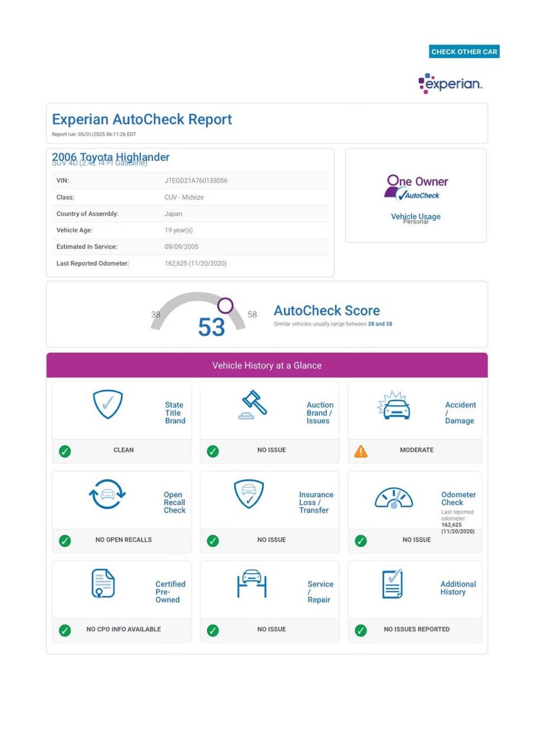Click the Experian logo
The height and width of the screenshot is (756, 534).
[x=450, y=83]
